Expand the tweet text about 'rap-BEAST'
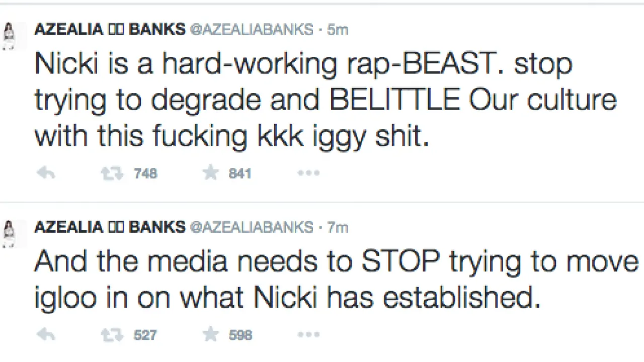The image size is (644, 362). coord(322,101)
